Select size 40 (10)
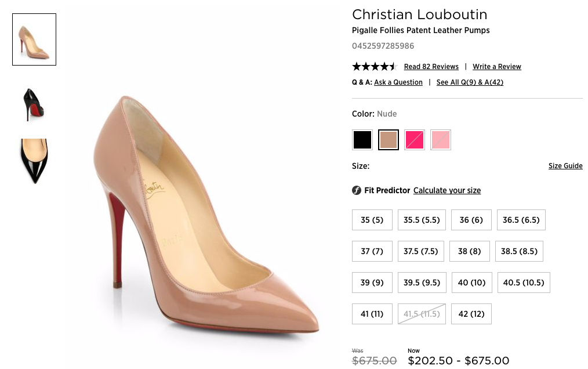This screenshot has width=588, height=369. pos(471,283)
